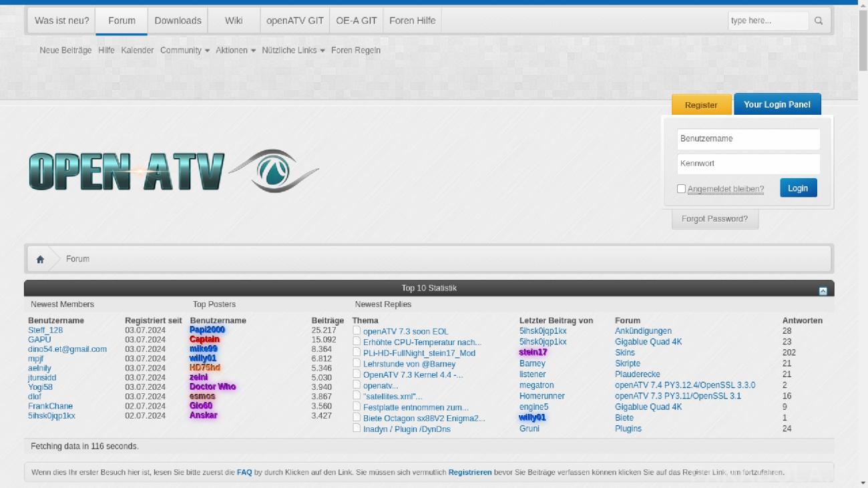Click post icon beside OpenATV 7.3 Kernel 4.4
Viewport: 868px width, 488px height.
click(x=357, y=374)
